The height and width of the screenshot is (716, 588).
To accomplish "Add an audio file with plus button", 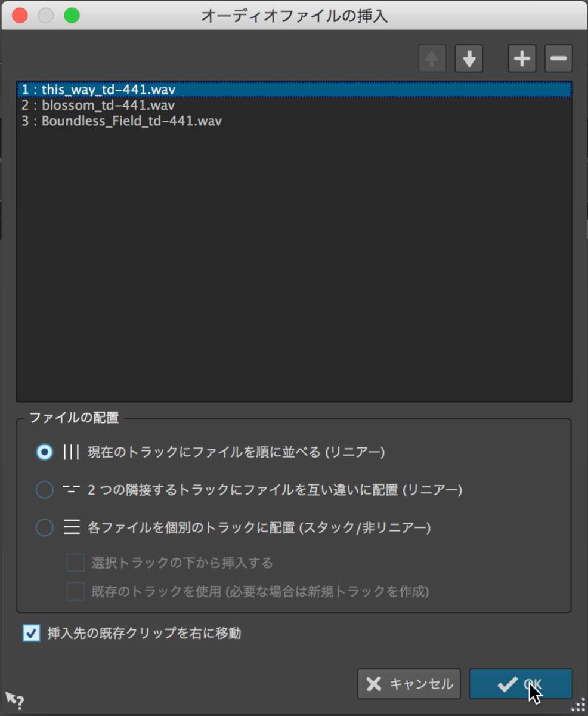I will [x=522, y=58].
